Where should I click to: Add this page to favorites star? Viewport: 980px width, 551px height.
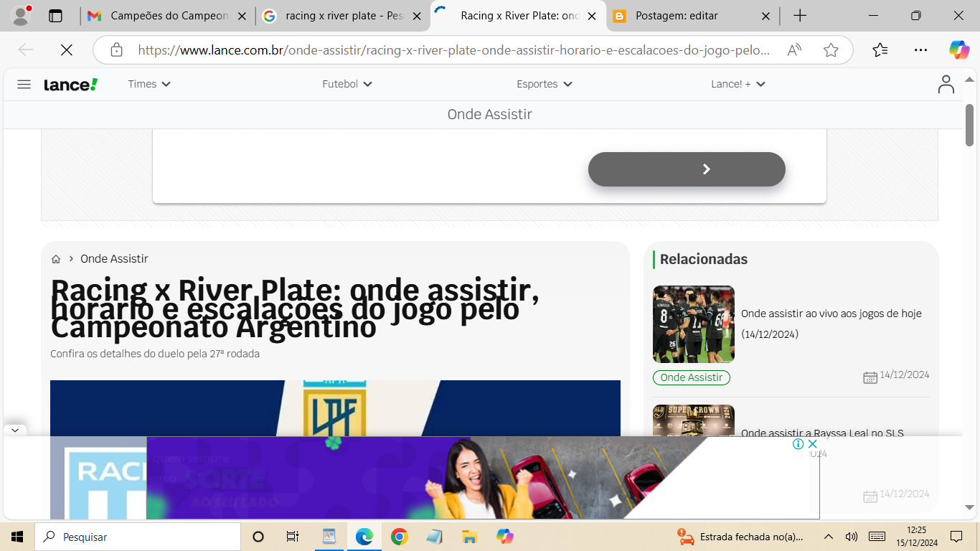pyautogui.click(x=831, y=50)
